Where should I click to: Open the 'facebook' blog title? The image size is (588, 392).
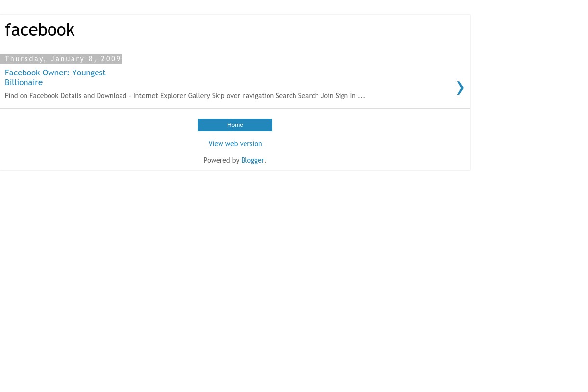tap(40, 30)
